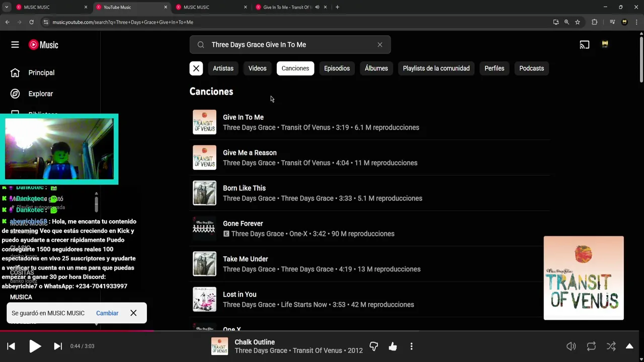The width and height of the screenshot is (644, 362).
Task: Mute audio on the Give In To Me tab
Action: click(317, 7)
